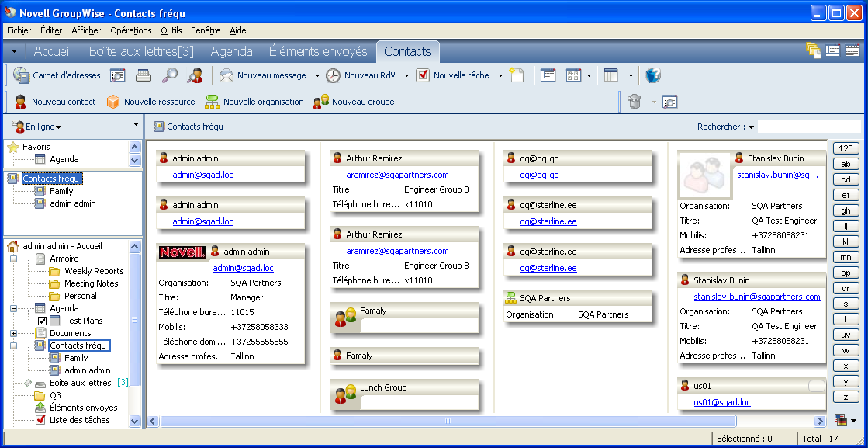Open the Outils menu
868x448 pixels.
coord(171,30)
